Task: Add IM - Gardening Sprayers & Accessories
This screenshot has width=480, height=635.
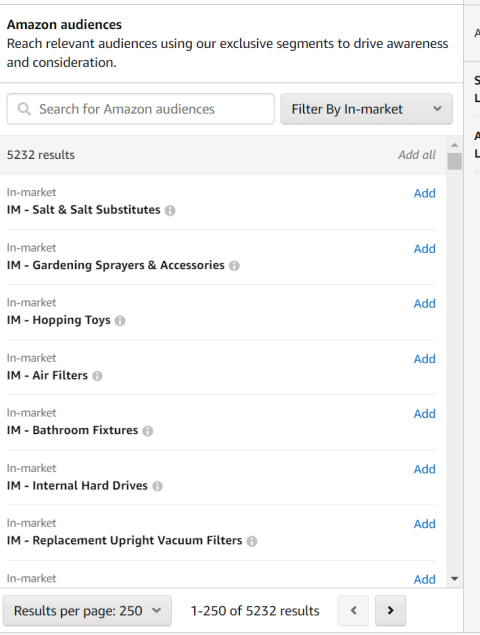Action: coord(425,249)
